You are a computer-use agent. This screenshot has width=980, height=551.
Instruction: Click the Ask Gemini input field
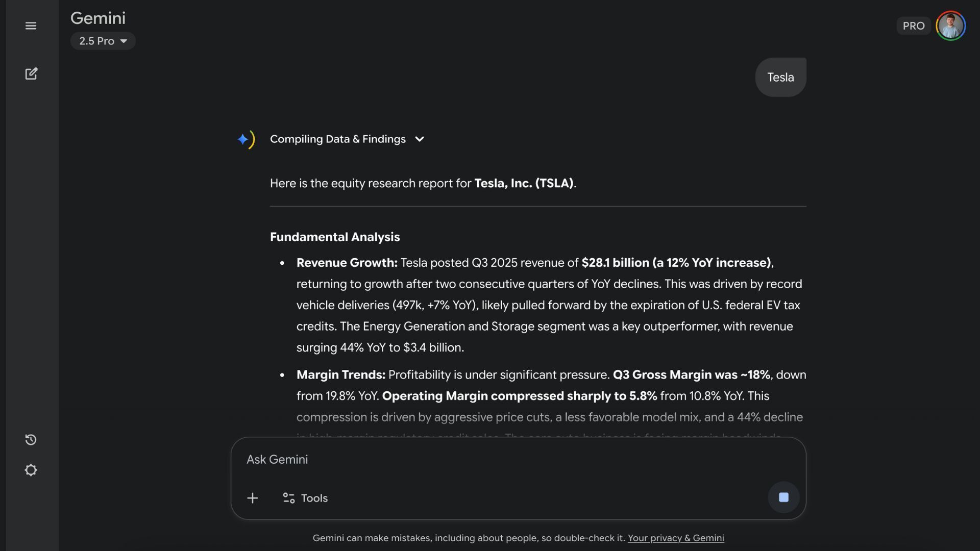pos(510,459)
